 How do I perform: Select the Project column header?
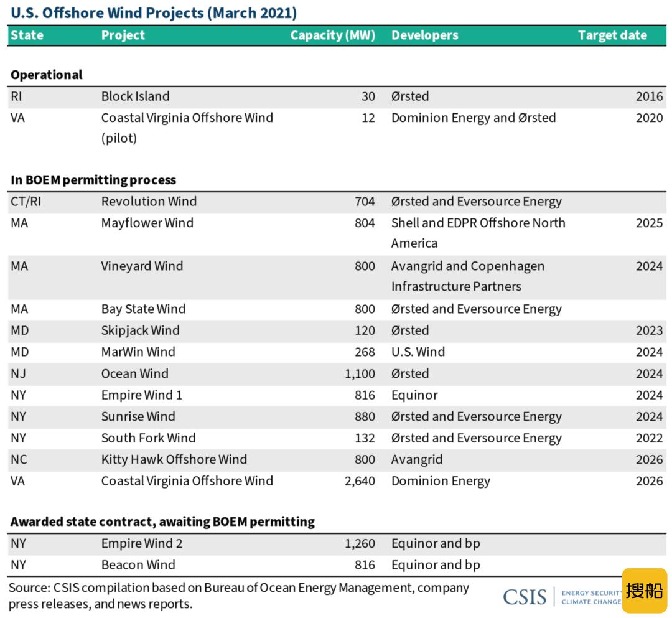pos(123,35)
